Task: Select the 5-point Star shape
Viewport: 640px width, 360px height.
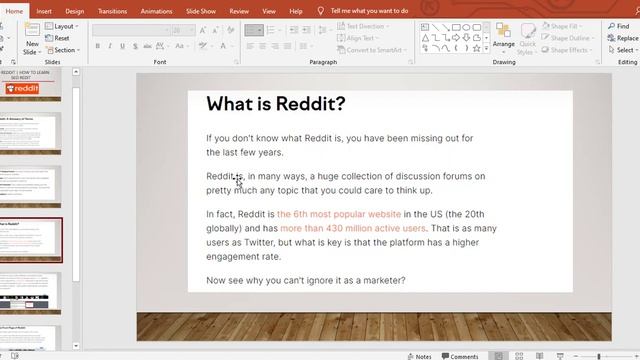Action: tap(476, 48)
